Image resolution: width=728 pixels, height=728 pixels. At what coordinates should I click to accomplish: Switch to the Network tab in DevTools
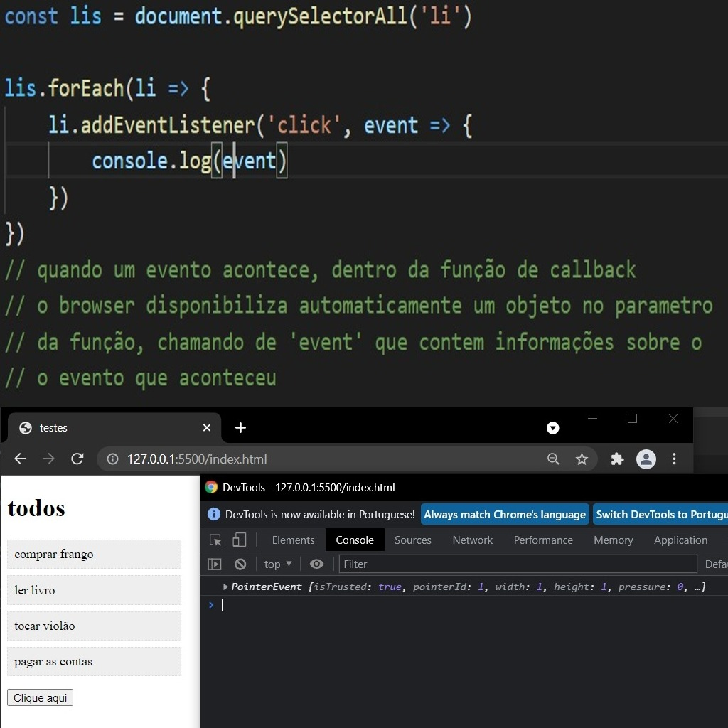(x=472, y=540)
